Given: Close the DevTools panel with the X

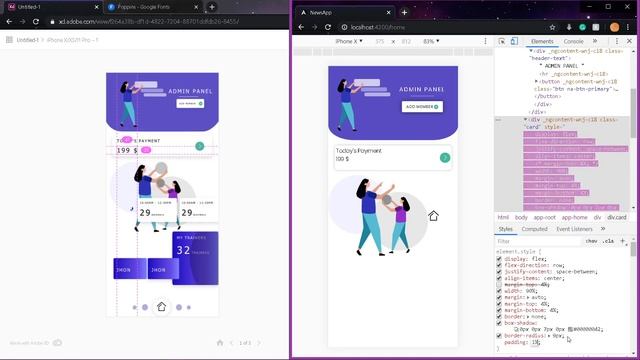Looking at the screenshot, I should tap(629, 41).
